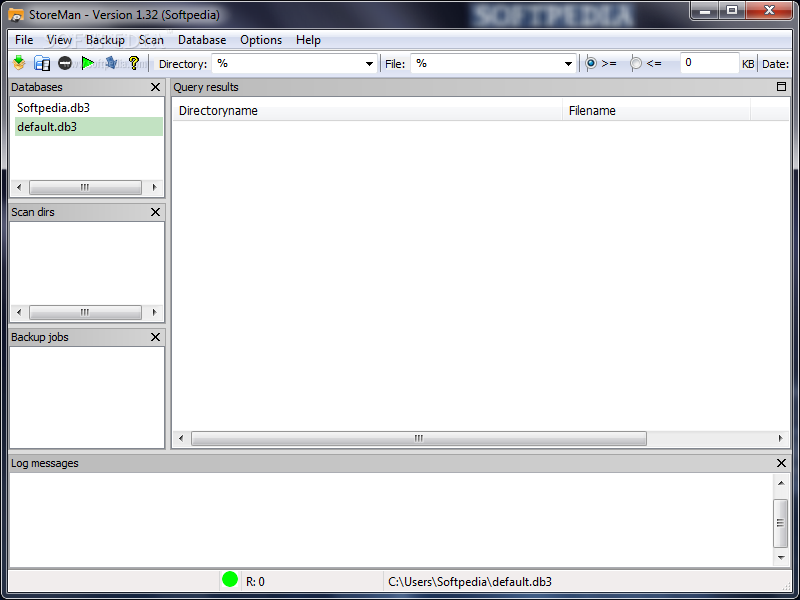Close the Scan dirs panel
This screenshot has width=800, height=600.
pos(156,212)
